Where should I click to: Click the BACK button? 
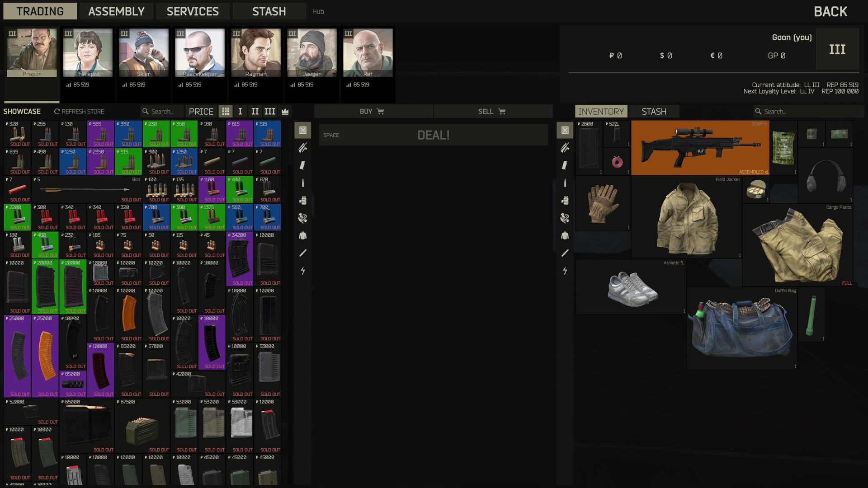pyautogui.click(x=830, y=11)
